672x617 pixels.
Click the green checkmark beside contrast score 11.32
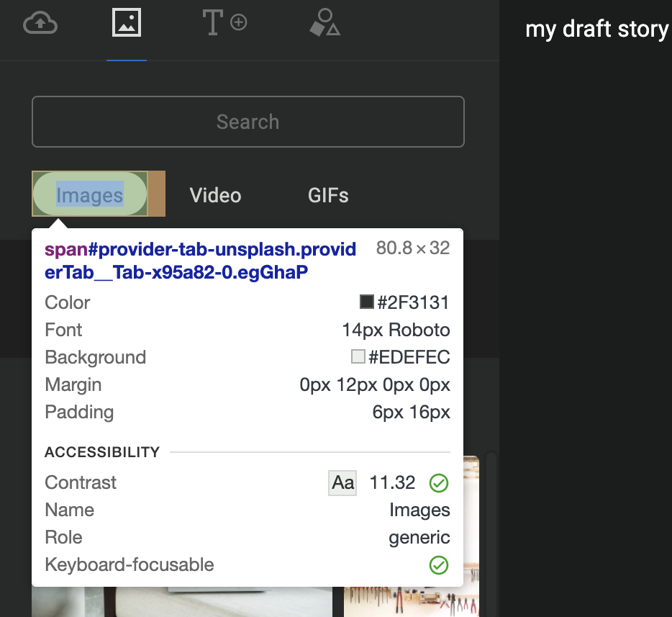point(439,483)
